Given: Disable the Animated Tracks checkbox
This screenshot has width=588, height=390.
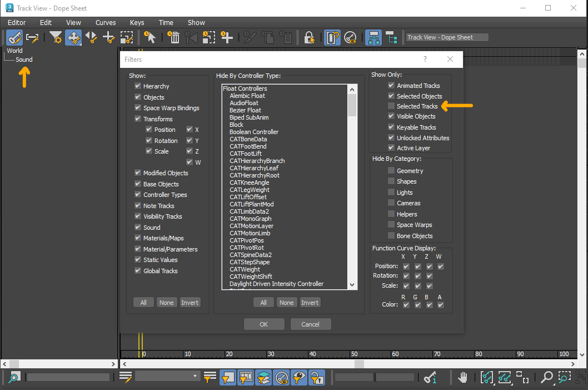Looking at the screenshot, I should pos(391,85).
